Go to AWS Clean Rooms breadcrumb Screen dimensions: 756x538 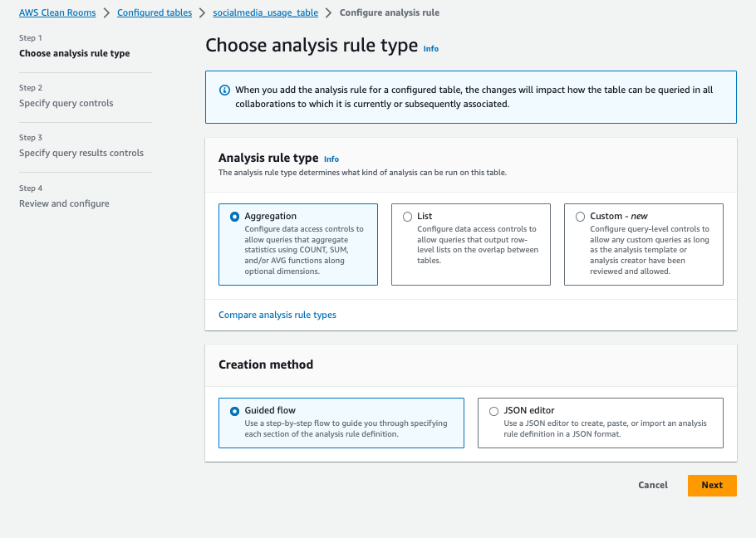tap(57, 13)
